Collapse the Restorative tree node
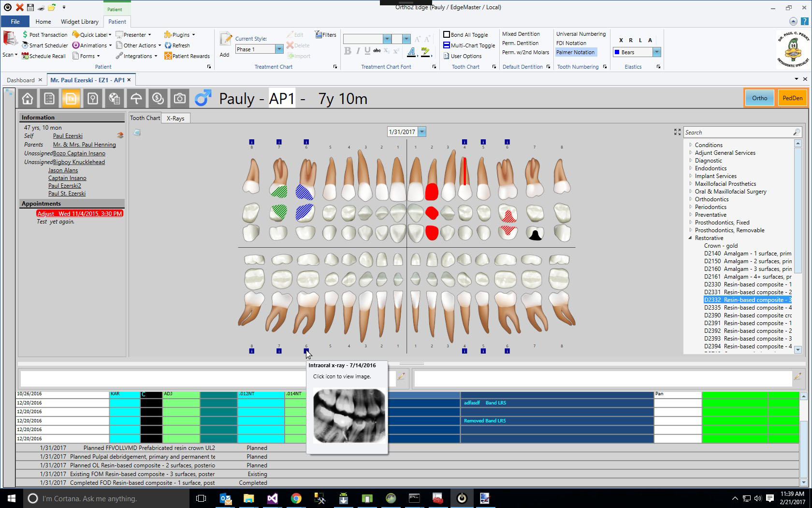The height and width of the screenshot is (508, 812). pyautogui.click(x=690, y=238)
